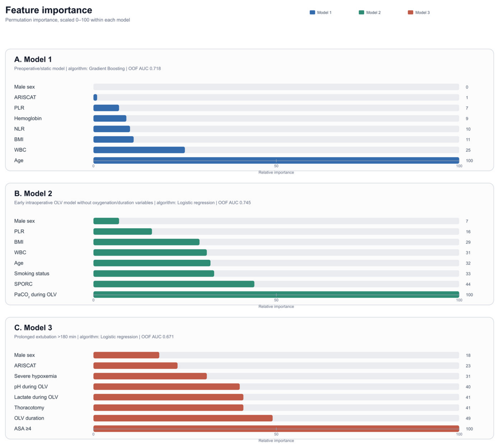The image size is (499, 448).
Task: Click the "Feature importance" title
Action: 49,10
